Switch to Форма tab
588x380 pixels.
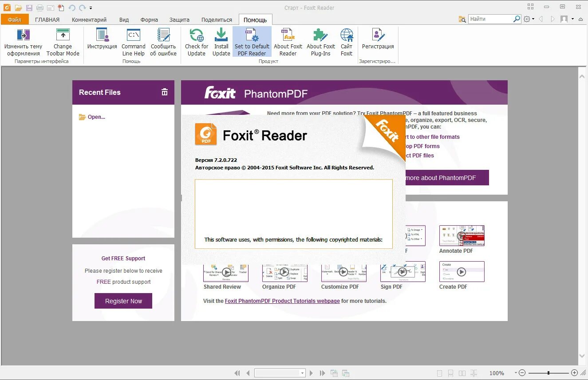click(x=149, y=20)
